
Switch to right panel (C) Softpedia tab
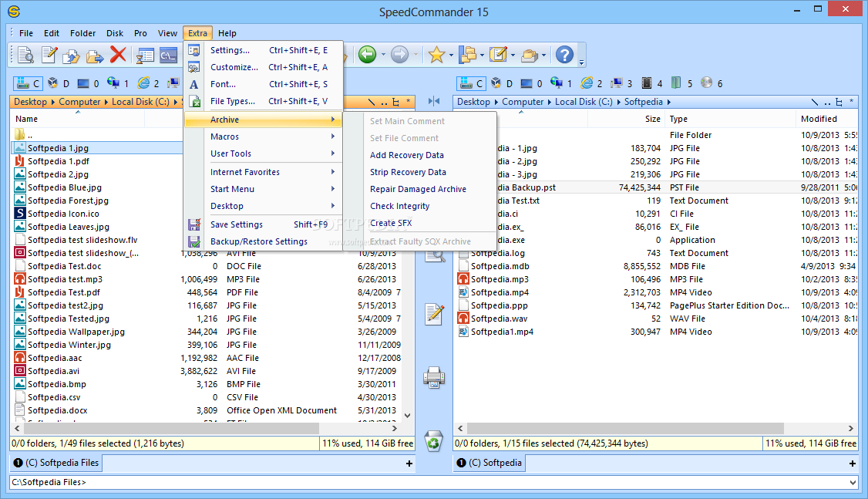[490, 463]
